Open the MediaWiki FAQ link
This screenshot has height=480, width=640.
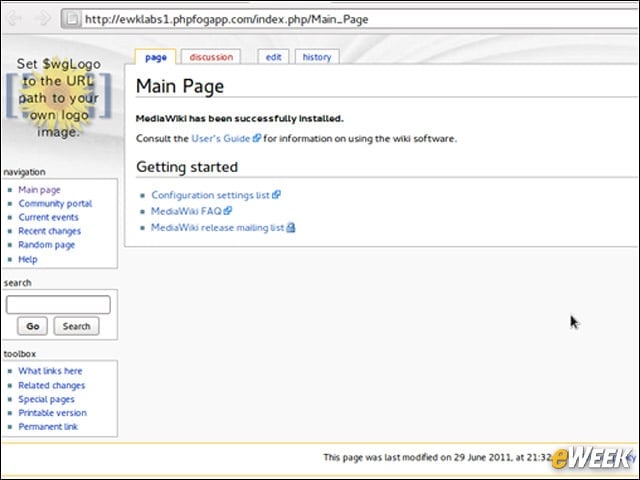[186, 211]
